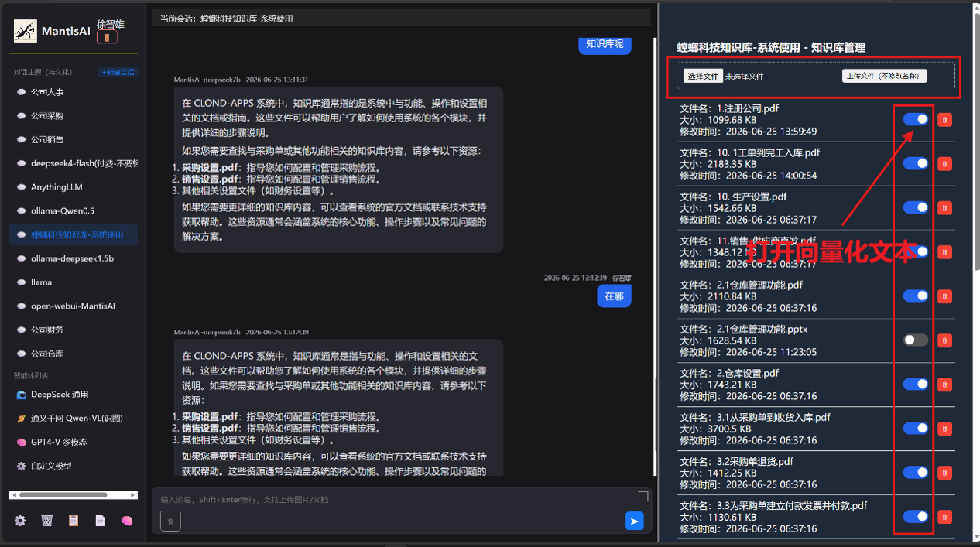Delete the file 10. 生产设置.pdf
Image resolution: width=980 pixels, height=547 pixels.
pyautogui.click(x=944, y=208)
